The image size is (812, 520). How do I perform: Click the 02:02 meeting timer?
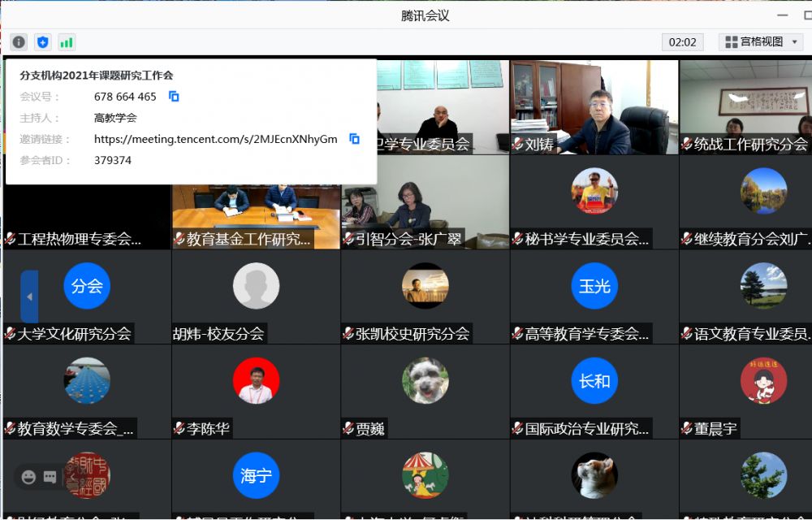click(683, 42)
